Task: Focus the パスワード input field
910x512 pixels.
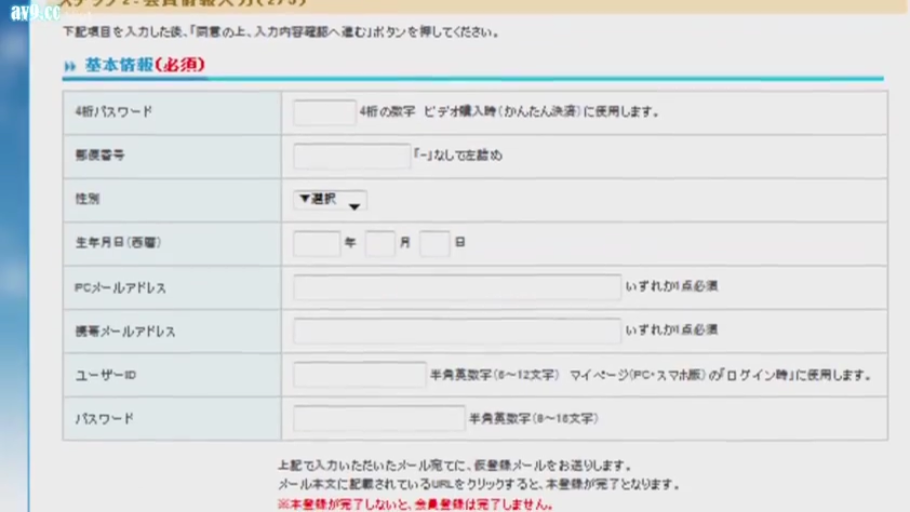Action: tap(378, 418)
